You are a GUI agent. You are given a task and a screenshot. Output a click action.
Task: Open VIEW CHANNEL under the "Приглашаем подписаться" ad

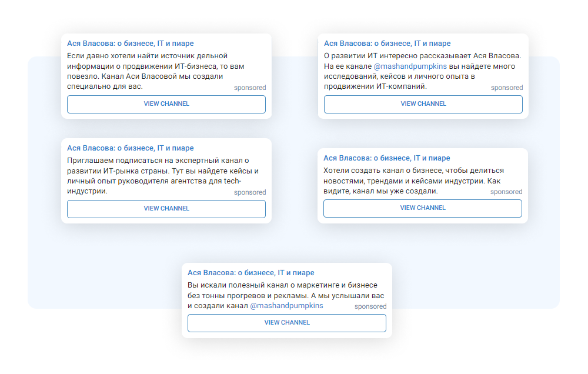[x=166, y=209]
